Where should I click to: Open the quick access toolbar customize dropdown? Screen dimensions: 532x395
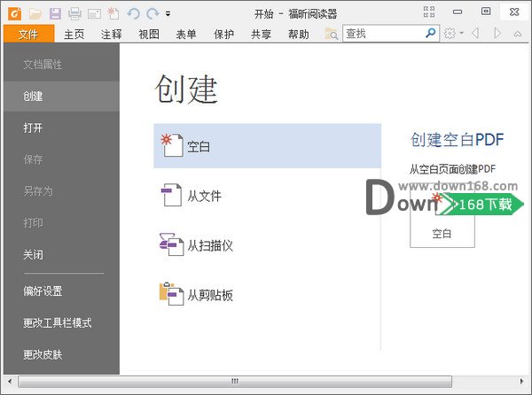[x=168, y=14]
